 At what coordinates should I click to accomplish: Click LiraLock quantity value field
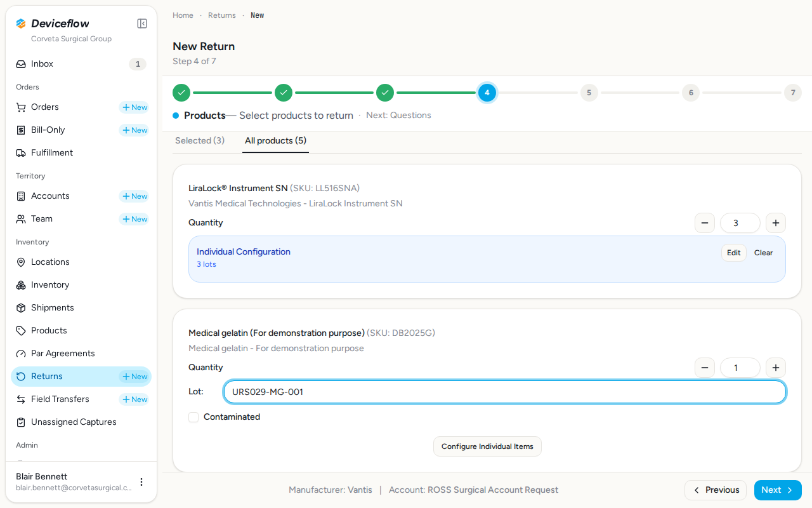740,223
